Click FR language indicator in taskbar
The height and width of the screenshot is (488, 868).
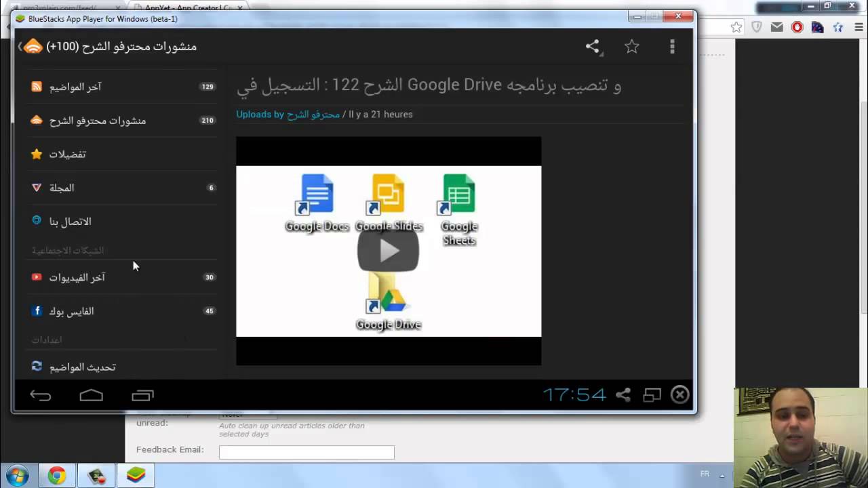pos(705,474)
